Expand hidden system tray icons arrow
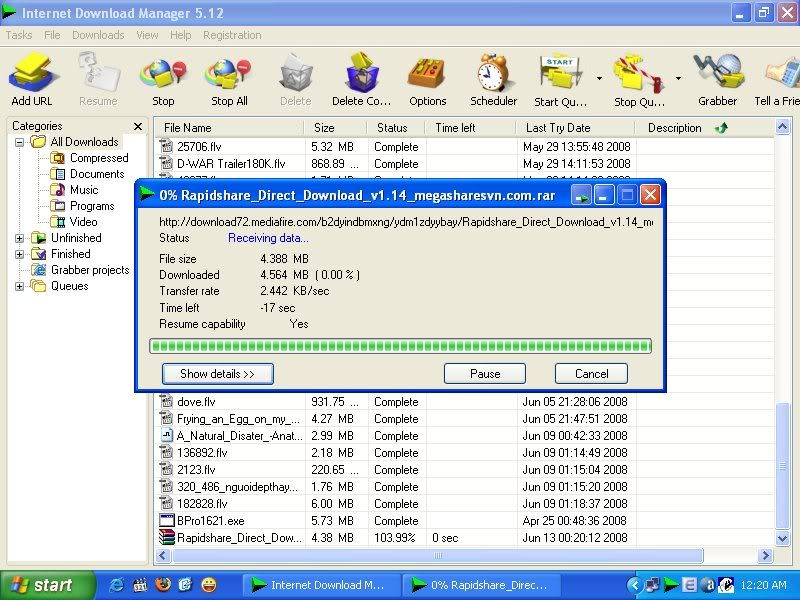800x600 pixels. tap(634, 585)
